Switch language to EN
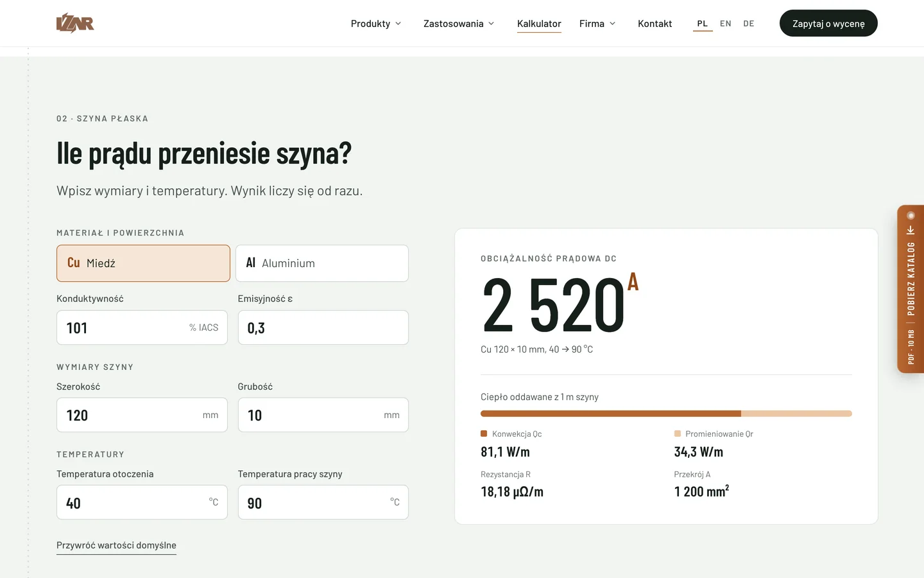 pyautogui.click(x=726, y=24)
